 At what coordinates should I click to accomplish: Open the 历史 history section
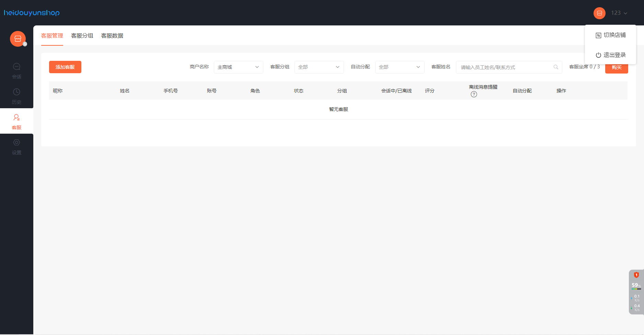[x=16, y=96]
